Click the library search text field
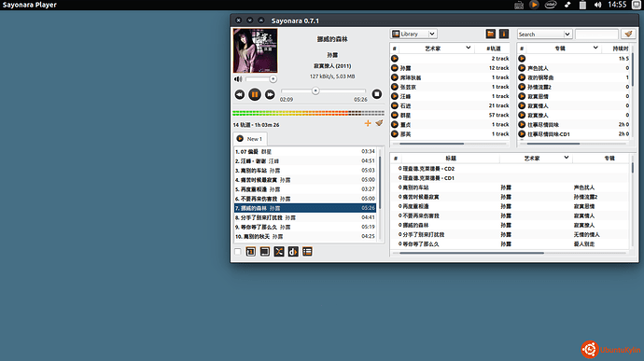This screenshot has height=361, width=644. tap(596, 35)
